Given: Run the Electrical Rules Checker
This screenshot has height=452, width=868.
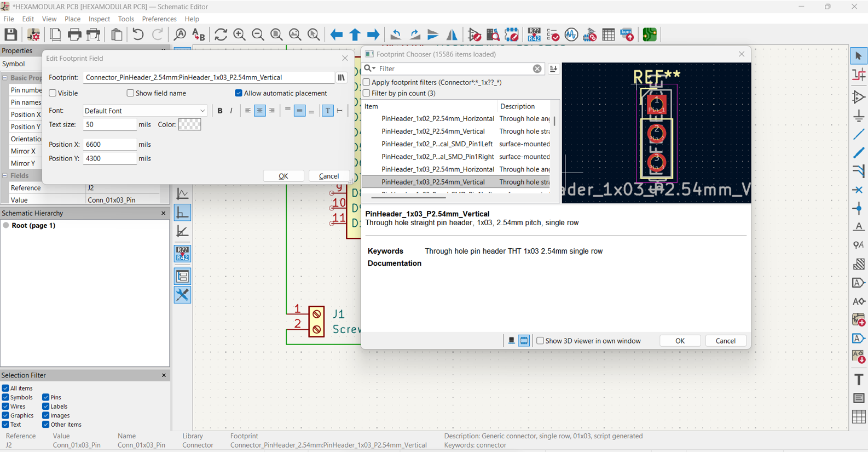Looking at the screenshot, I should coord(553,35).
